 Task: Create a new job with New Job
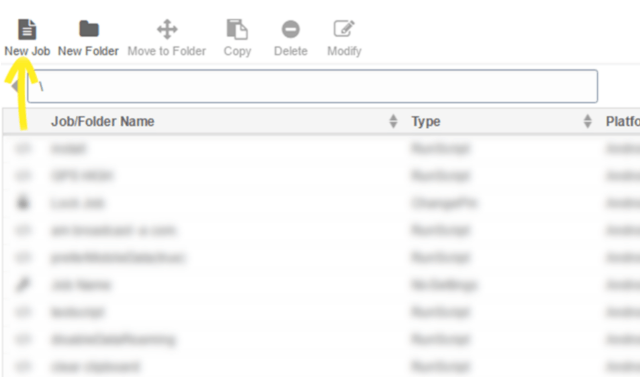(27, 38)
